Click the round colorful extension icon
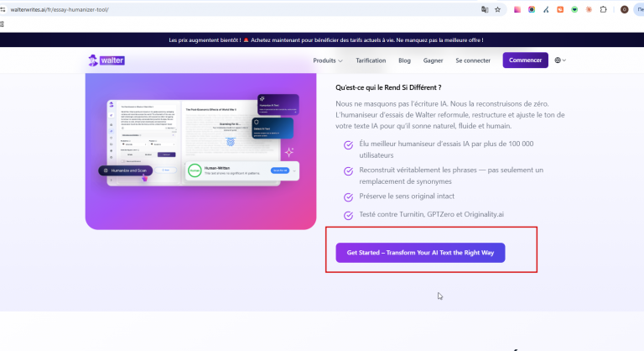This screenshot has height=351, width=644. coord(532,9)
